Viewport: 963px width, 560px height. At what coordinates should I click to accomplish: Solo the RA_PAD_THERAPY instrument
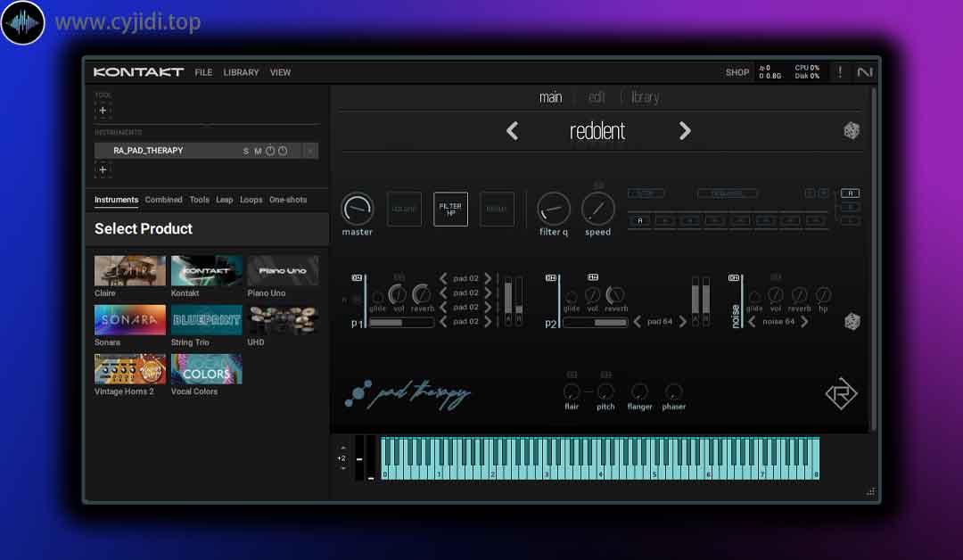pyautogui.click(x=246, y=151)
